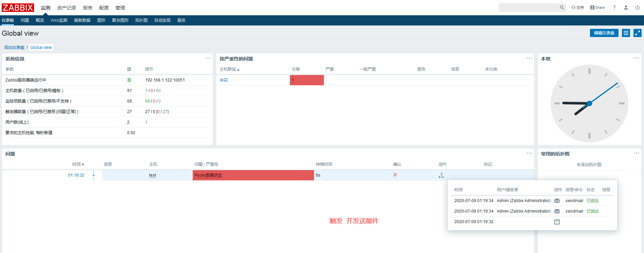Open the 配置 top menu
Screen dimensions: 644x253
click(x=104, y=8)
